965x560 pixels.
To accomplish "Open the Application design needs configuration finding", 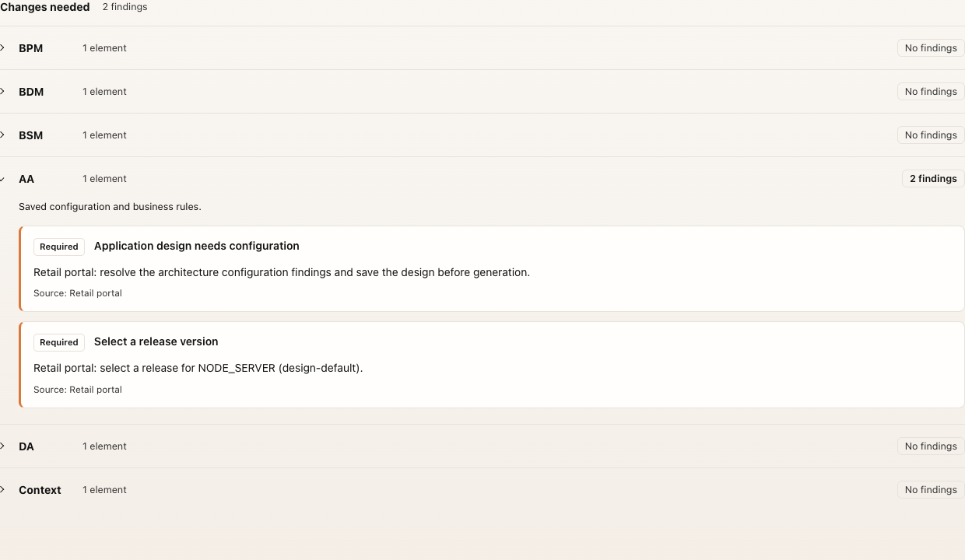I will point(492,269).
